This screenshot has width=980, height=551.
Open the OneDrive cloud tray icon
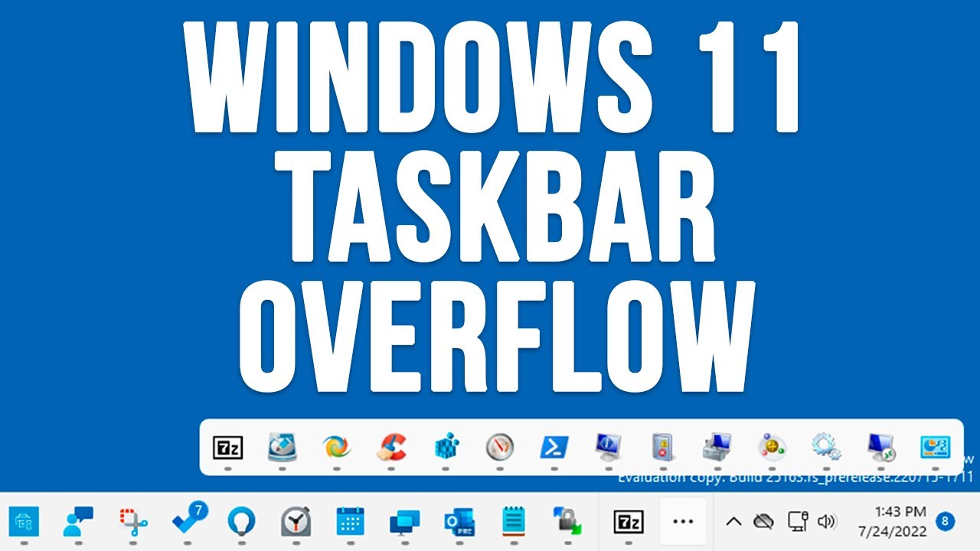pos(763,522)
